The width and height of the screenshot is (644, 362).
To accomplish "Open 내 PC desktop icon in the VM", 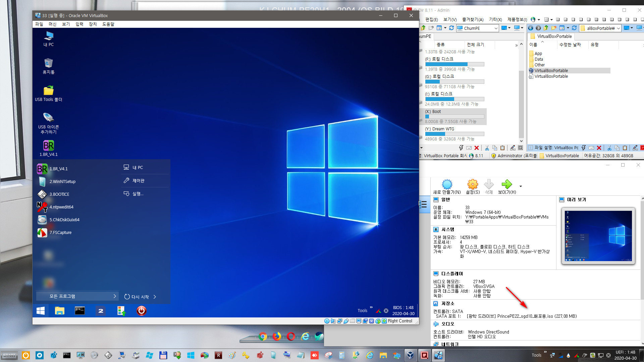I will [49, 39].
